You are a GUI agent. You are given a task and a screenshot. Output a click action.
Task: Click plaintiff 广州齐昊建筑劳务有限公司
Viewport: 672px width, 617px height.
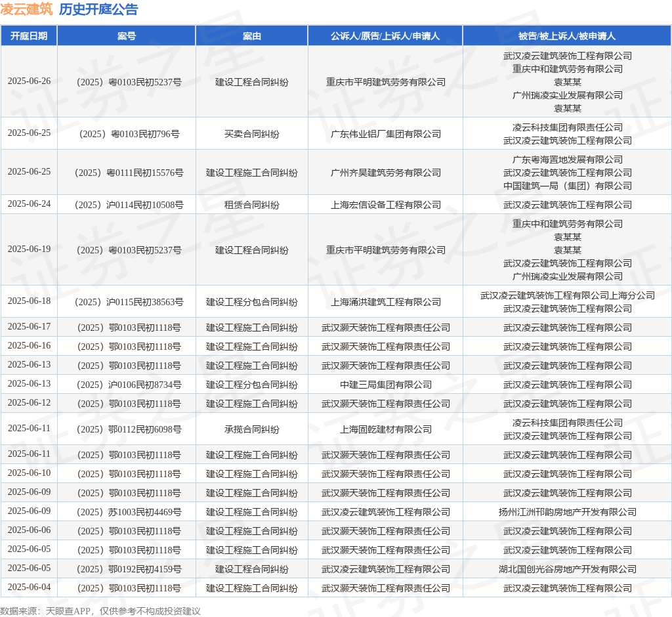coord(386,173)
